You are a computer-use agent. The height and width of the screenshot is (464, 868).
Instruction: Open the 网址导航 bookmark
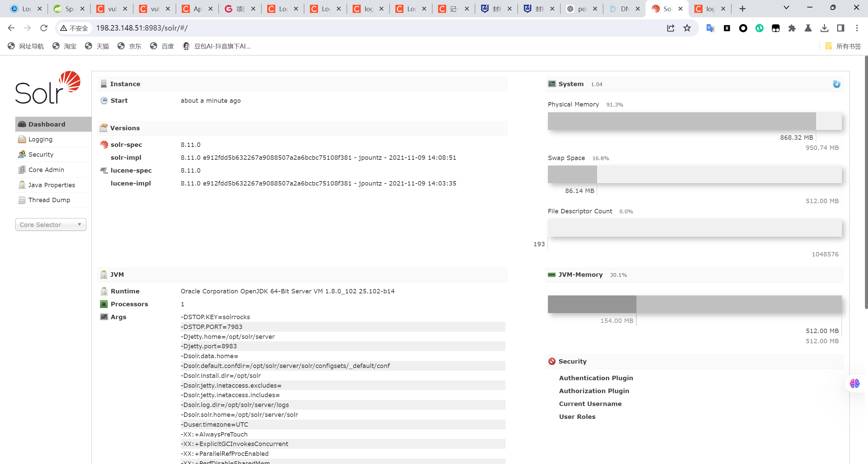coord(26,46)
